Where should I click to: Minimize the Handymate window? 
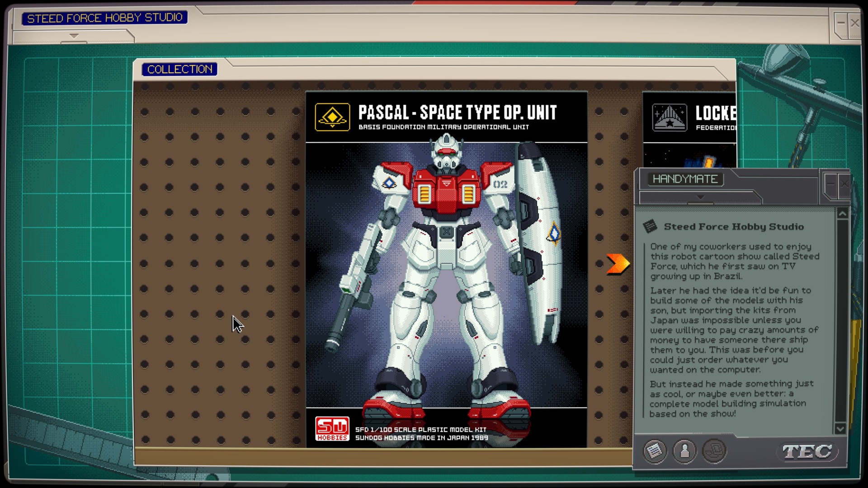[x=830, y=184]
